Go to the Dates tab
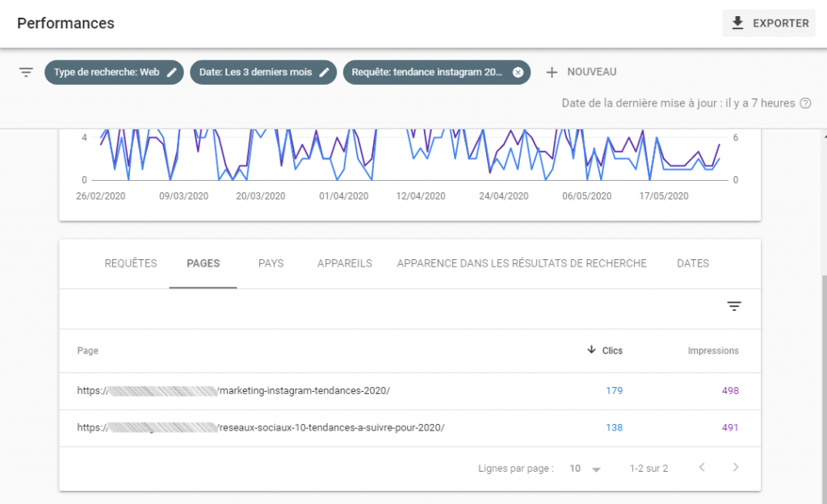Image resolution: width=827 pixels, height=504 pixels. [693, 263]
